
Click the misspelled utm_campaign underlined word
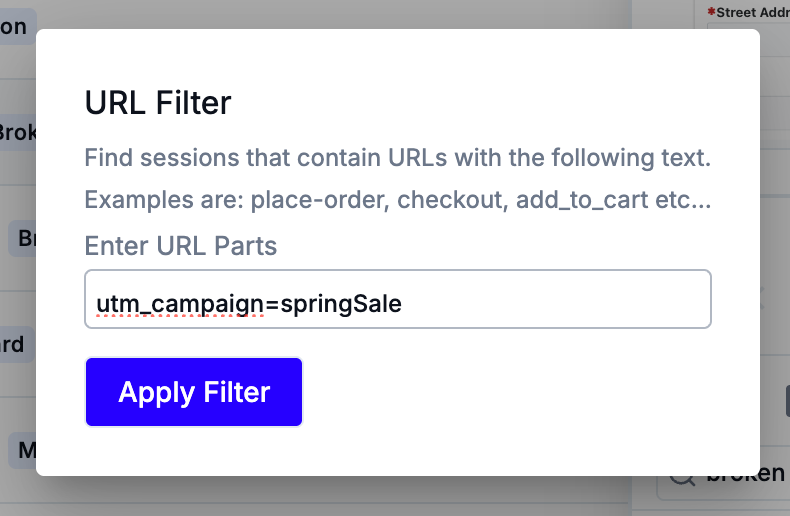tap(180, 304)
